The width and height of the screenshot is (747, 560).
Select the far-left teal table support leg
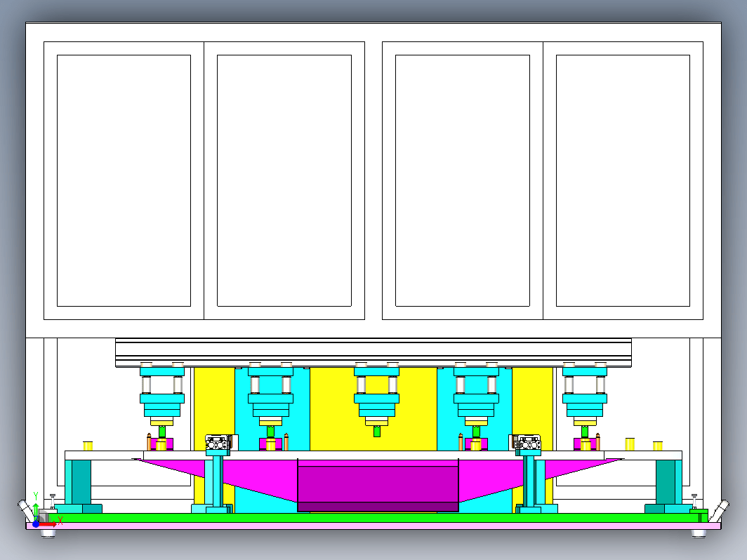coord(78,482)
